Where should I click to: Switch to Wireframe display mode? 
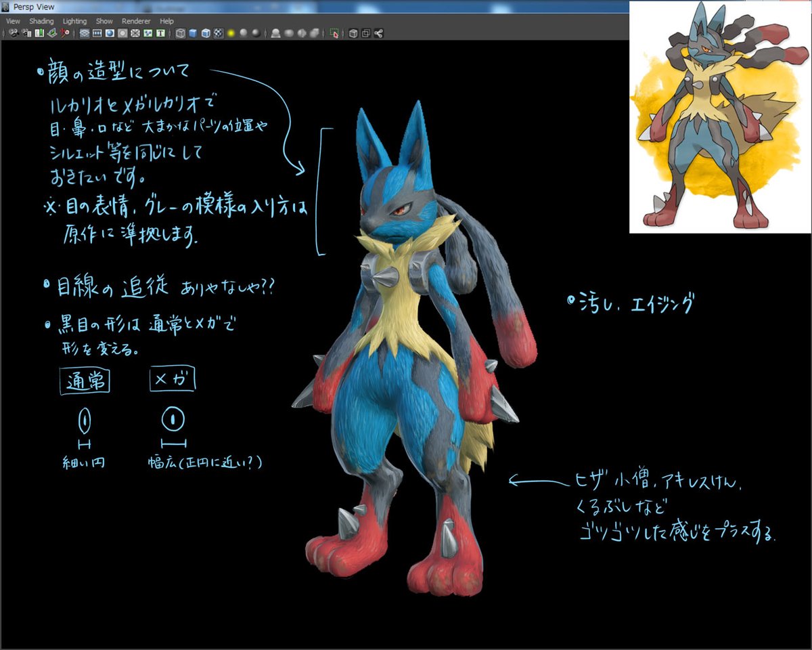click(181, 32)
